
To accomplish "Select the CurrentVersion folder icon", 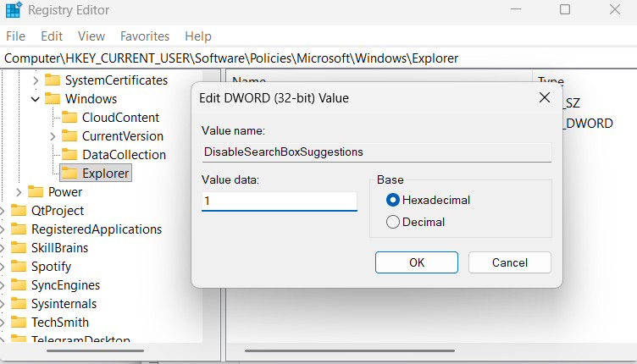I will pos(69,136).
